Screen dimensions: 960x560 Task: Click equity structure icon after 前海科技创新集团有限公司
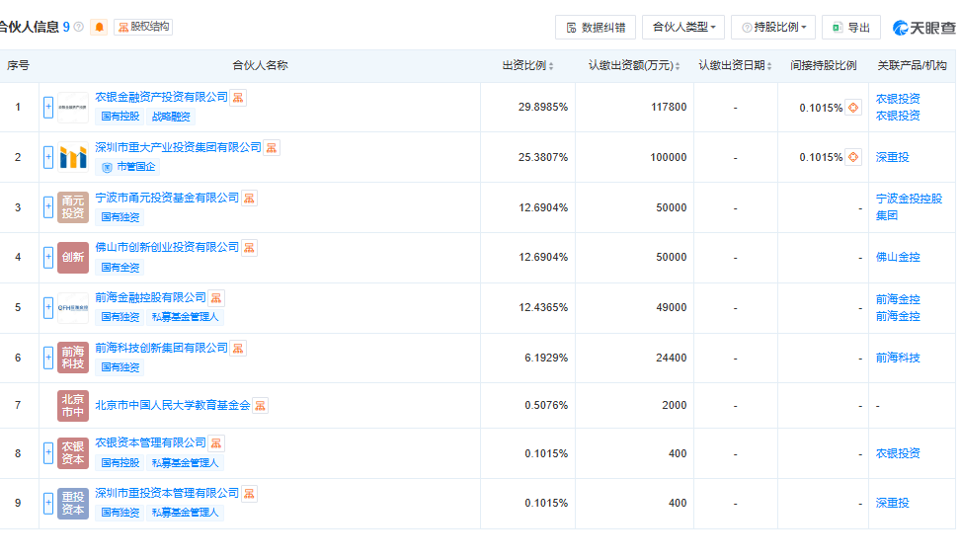pyautogui.click(x=238, y=349)
